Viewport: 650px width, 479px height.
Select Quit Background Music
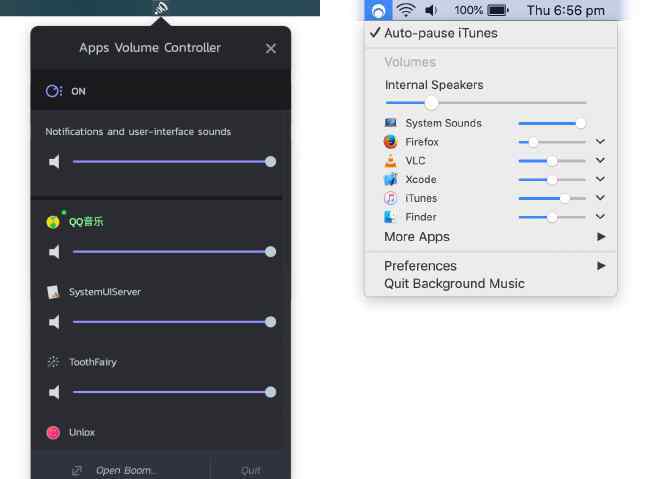(491, 284)
